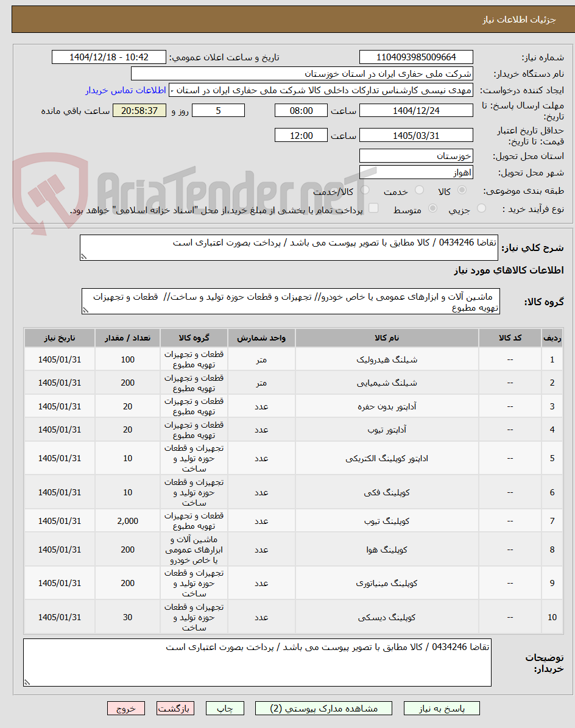Click the چاپ print button
This screenshot has width=575, height=728.
[225, 708]
